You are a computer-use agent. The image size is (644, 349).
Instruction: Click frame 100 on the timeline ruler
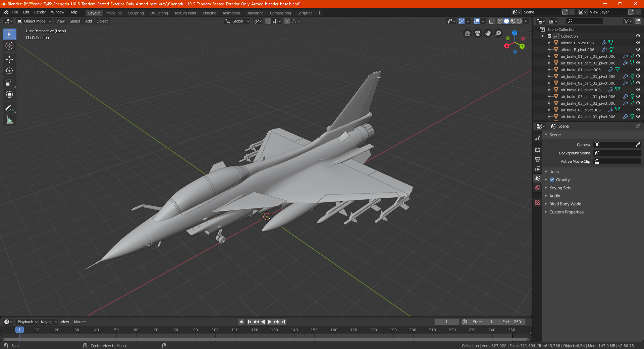(x=215, y=330)
